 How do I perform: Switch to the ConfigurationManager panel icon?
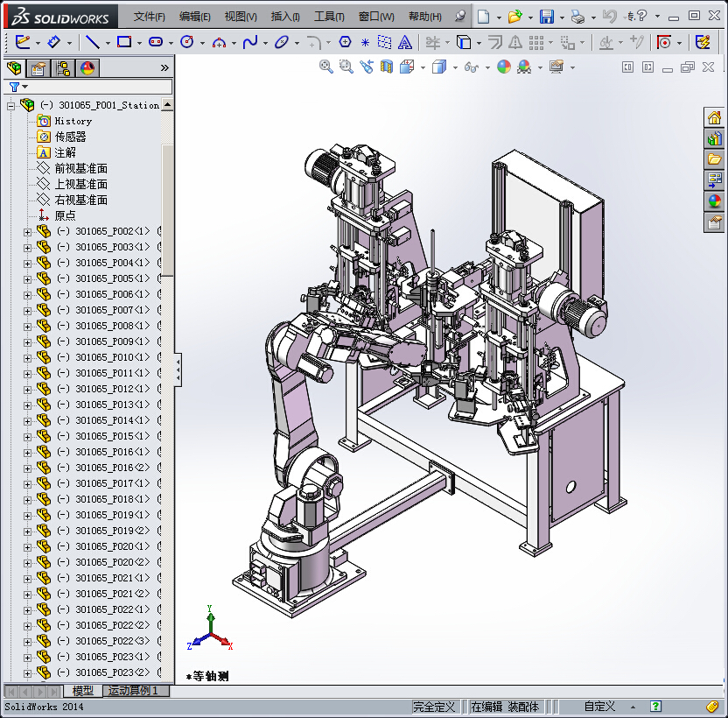pyautogui.click(x=63, y=68)
